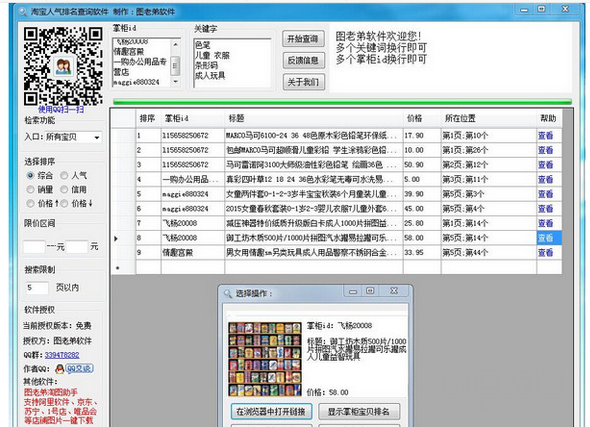Click the green progress bar
This screenshot has width=590, height=427.
(342, 102)
